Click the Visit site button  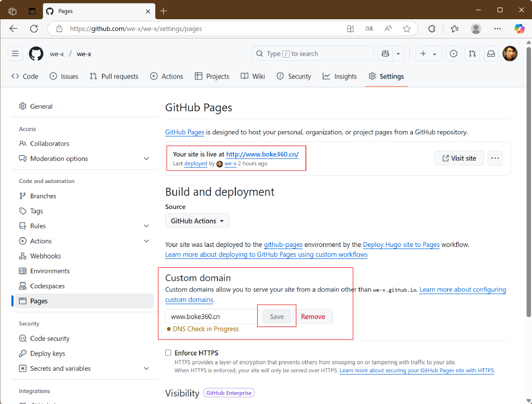point(459,158)
